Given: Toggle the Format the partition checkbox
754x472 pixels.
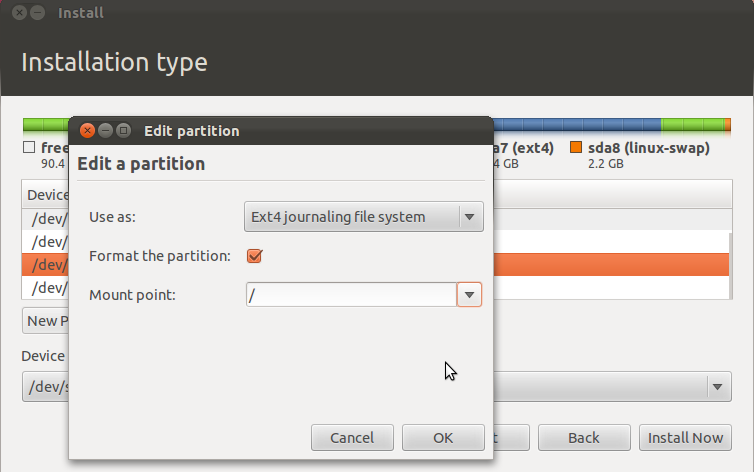Looking at the screenshot, I should (x=254, y=256).
